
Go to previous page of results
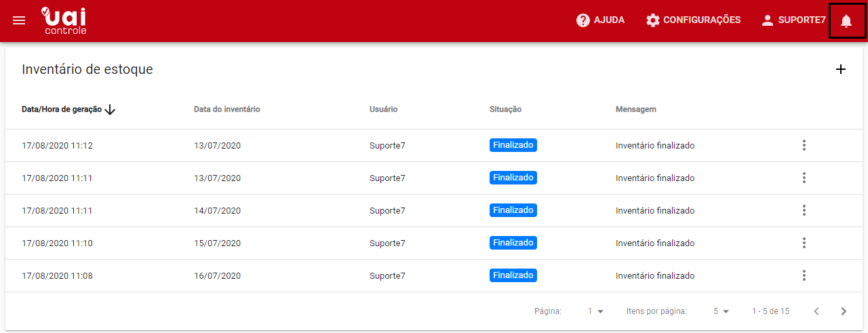coord(816,311)
